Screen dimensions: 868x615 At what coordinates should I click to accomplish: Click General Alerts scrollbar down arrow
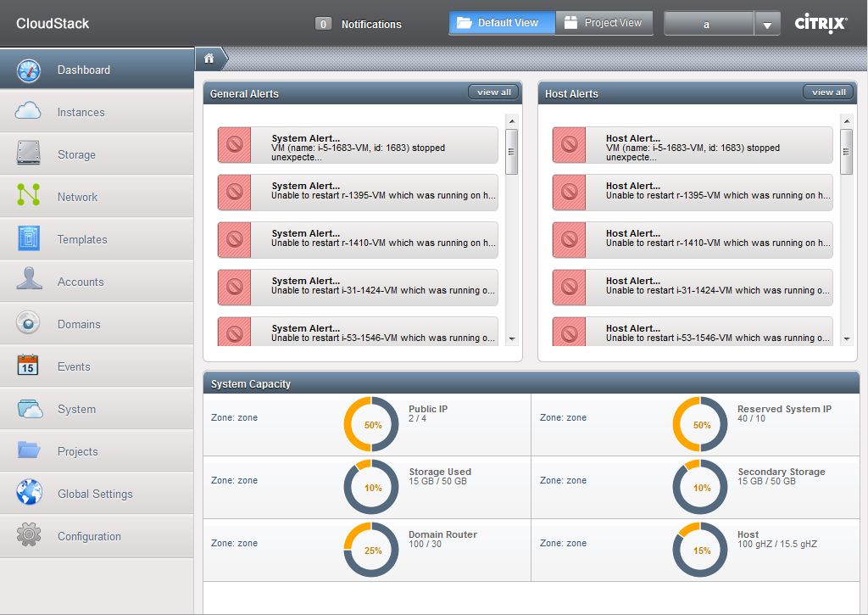[x=511, y=338]
